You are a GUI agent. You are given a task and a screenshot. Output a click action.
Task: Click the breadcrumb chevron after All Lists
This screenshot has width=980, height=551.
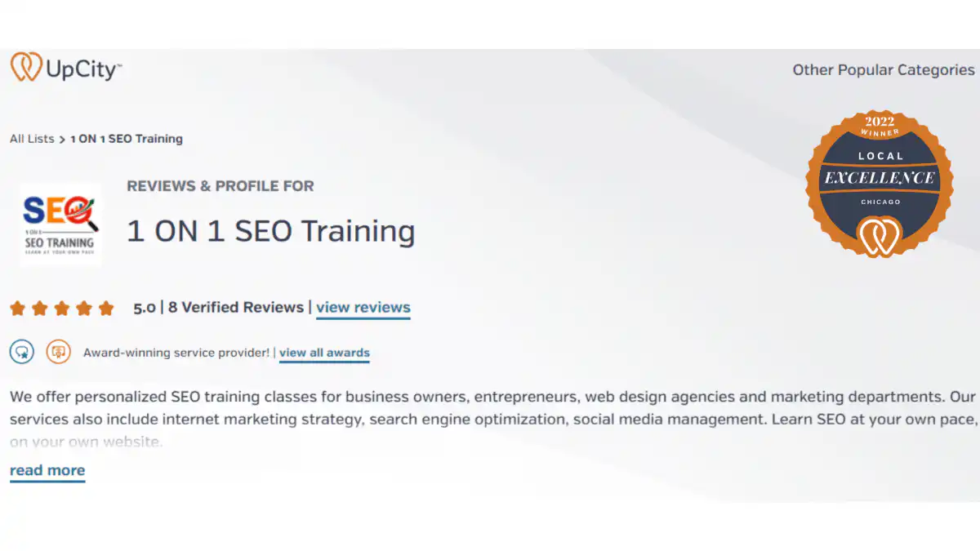click(60, 139)
